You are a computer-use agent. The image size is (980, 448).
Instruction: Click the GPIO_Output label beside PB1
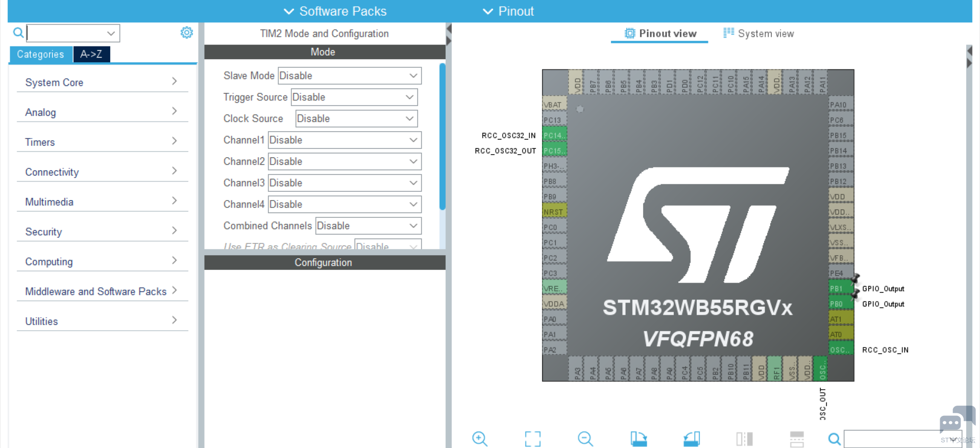pos(883,288)
